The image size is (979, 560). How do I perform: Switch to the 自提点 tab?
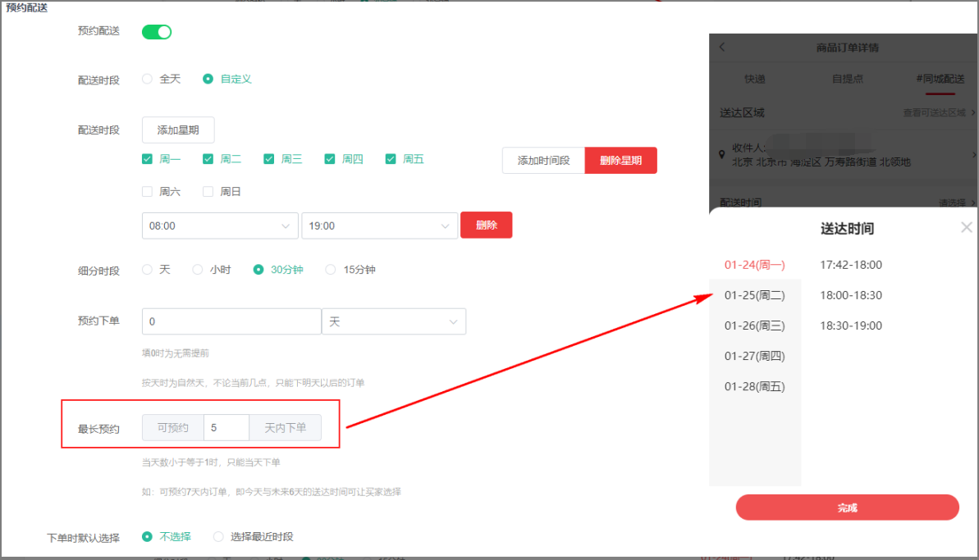847,79
